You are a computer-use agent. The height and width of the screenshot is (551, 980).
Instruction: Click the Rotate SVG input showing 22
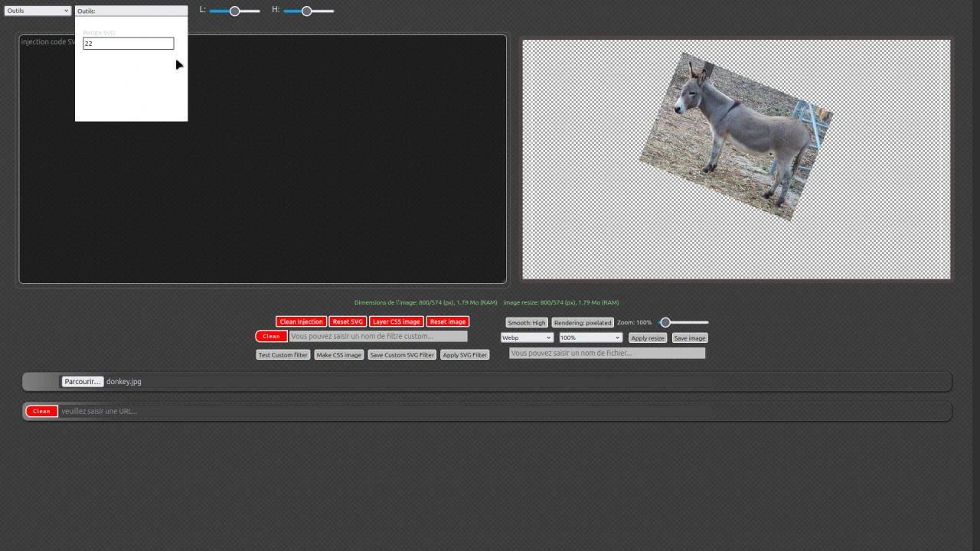(128, 43)
